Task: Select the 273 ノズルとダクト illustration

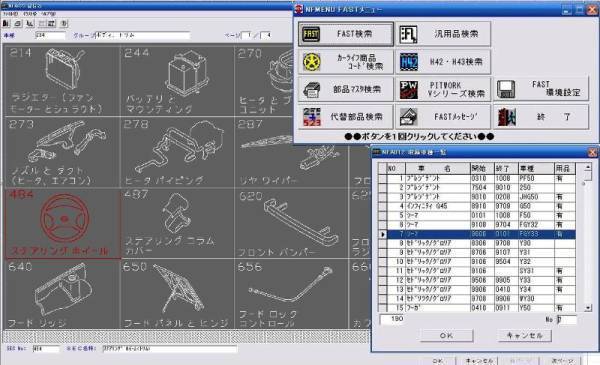Action: (62, 152)
